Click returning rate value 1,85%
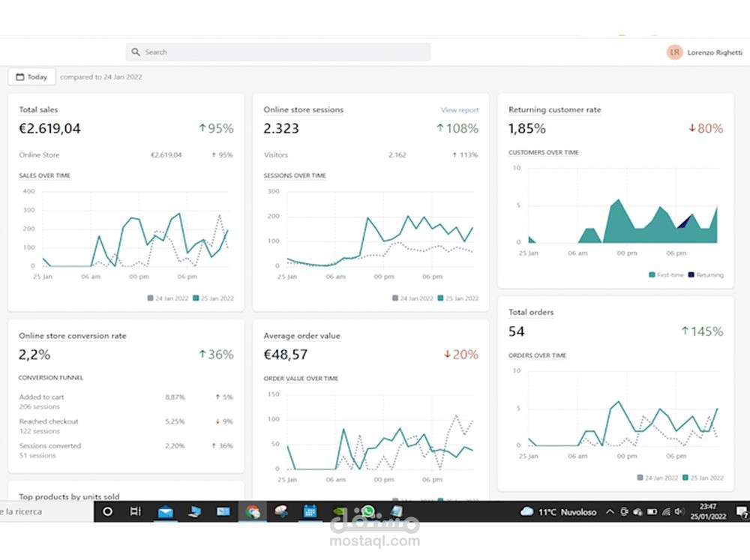Viewport: 750px width, 560px height. click(526, 128)
